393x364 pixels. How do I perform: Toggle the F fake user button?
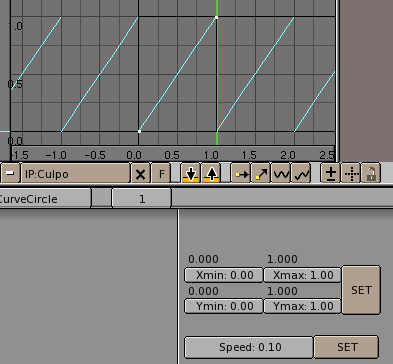click(161, 174)
